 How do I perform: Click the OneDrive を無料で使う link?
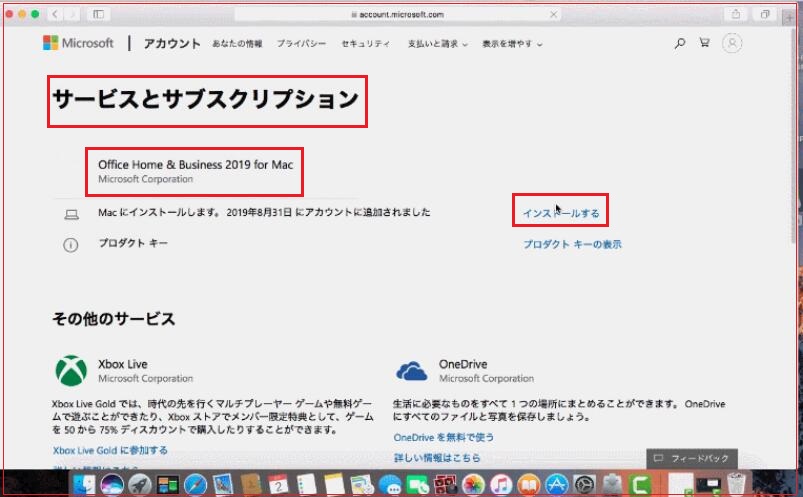point(443,438)
